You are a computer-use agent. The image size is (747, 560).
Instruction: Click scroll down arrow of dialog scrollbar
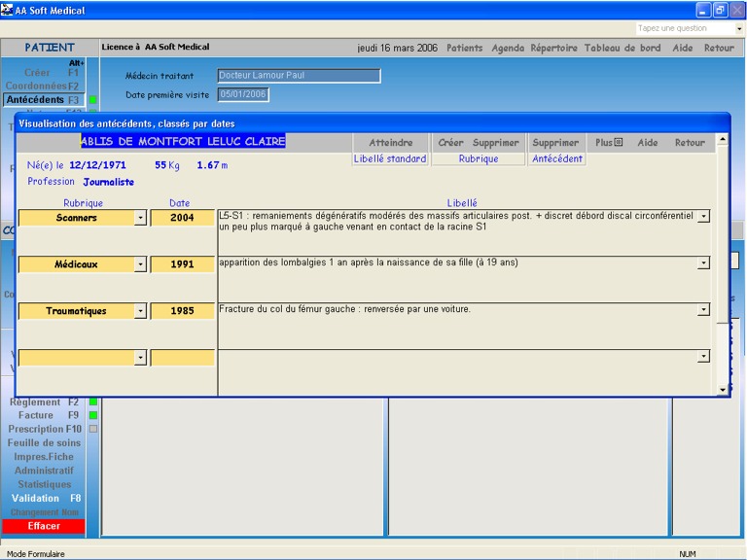coord(723,390)
